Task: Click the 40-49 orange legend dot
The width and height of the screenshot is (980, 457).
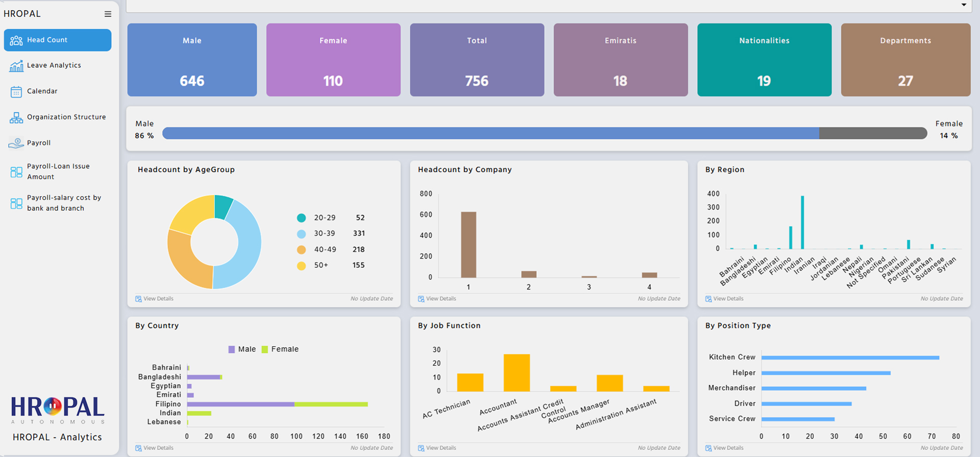Action: point(301,250)
